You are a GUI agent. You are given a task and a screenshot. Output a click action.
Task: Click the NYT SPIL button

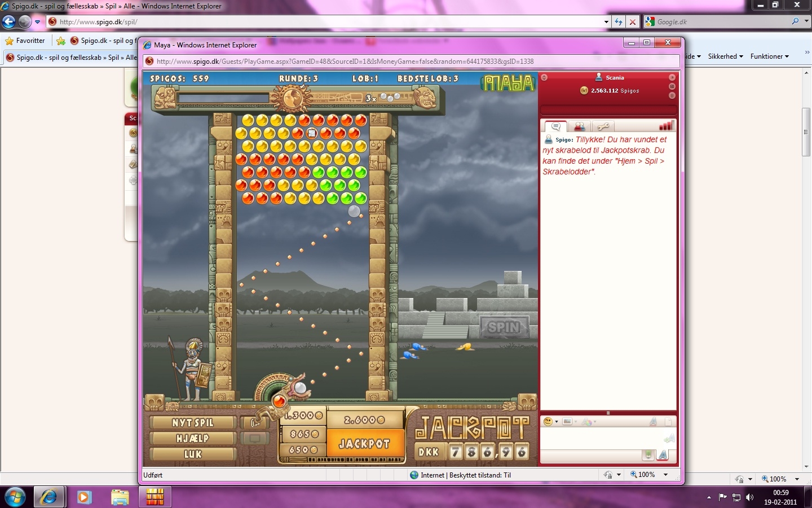click(x=192, y=422)
